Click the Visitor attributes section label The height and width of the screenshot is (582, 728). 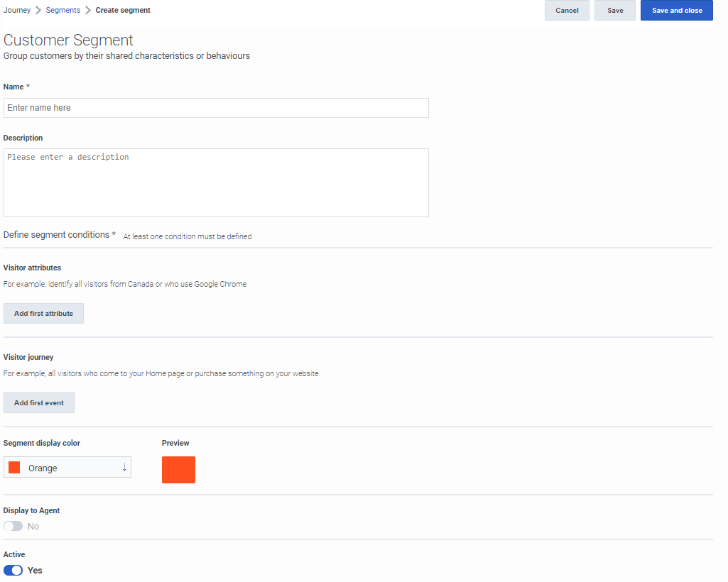click(32, 268)
